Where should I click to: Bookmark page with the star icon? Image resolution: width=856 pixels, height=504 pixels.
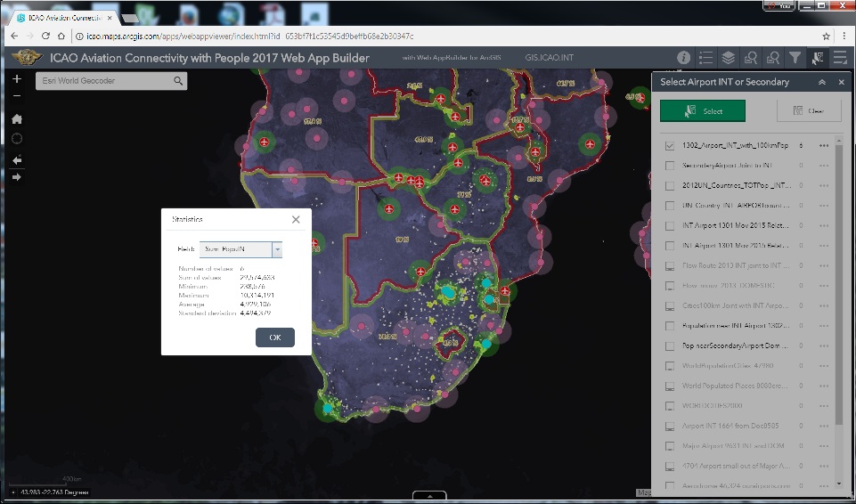(x=826, y=36)
